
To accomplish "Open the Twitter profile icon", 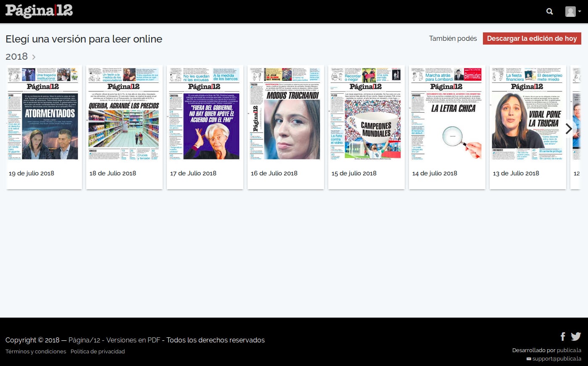I will tap(576, 336).
